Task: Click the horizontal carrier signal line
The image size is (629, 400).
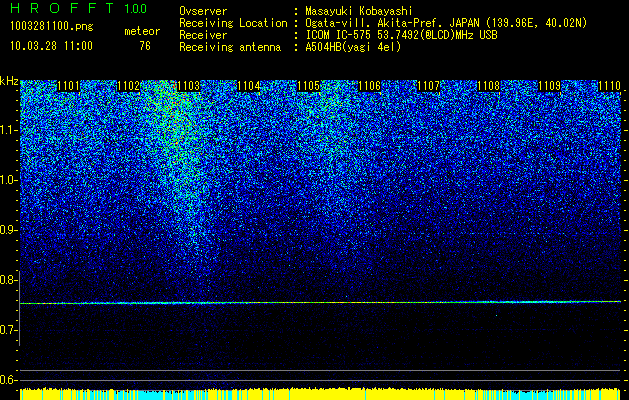Action: coord(320,303)
